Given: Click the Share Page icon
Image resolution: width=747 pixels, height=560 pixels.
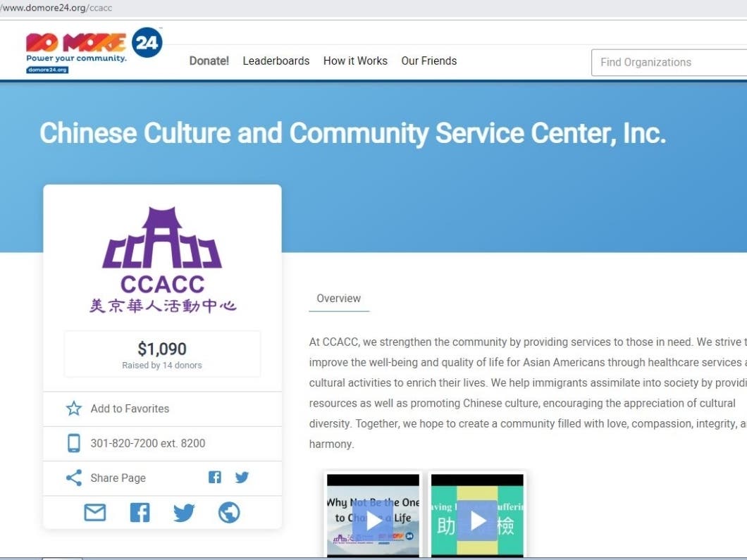Looking at the screenshot, I should pyautogui.click(x=74, y=478).
